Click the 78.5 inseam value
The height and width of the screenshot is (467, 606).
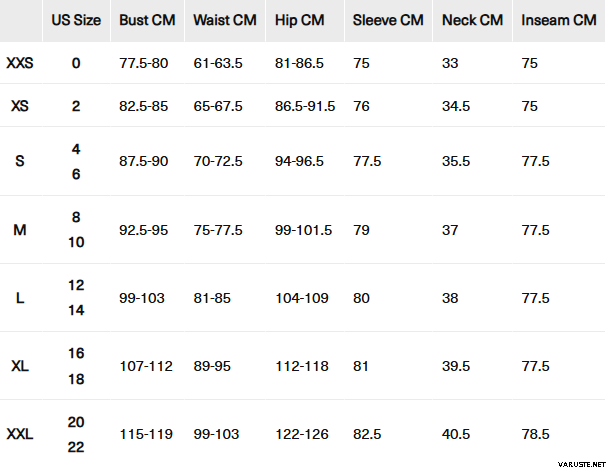[x=536, y=434]
